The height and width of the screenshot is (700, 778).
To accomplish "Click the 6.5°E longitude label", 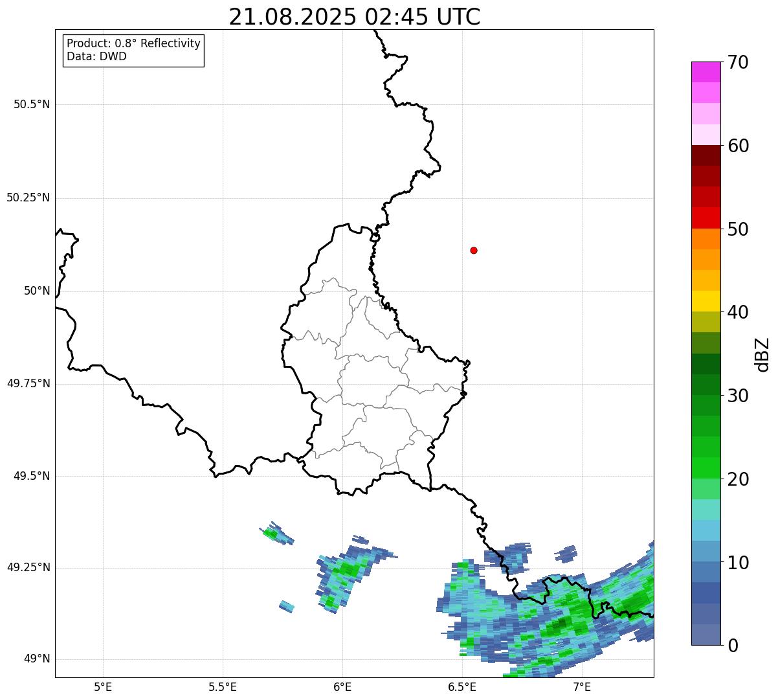I will click(x=462, y=686).
